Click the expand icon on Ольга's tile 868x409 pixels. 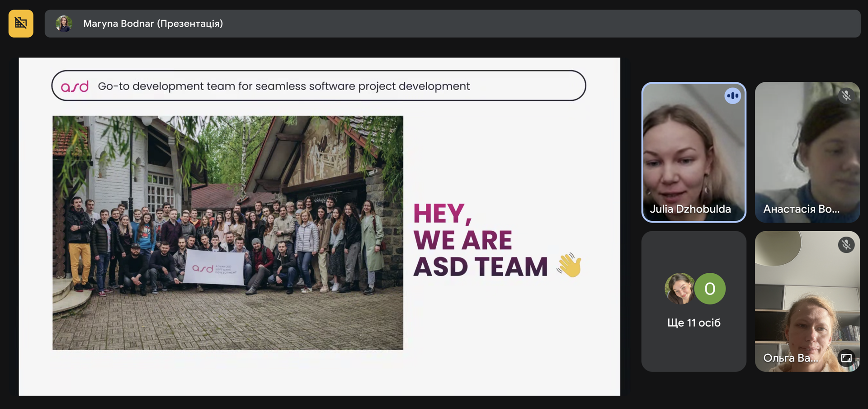pos(846,358)
